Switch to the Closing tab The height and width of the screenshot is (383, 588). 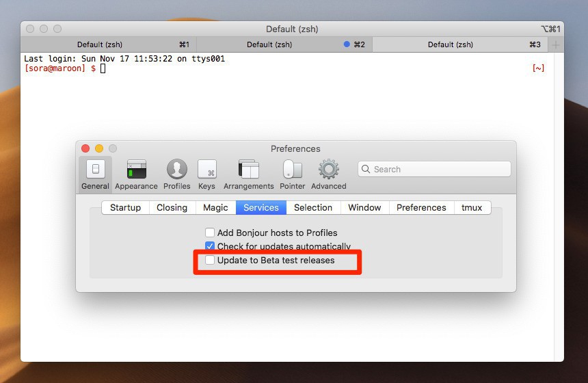pyautogui.click(x=172, y=207)
